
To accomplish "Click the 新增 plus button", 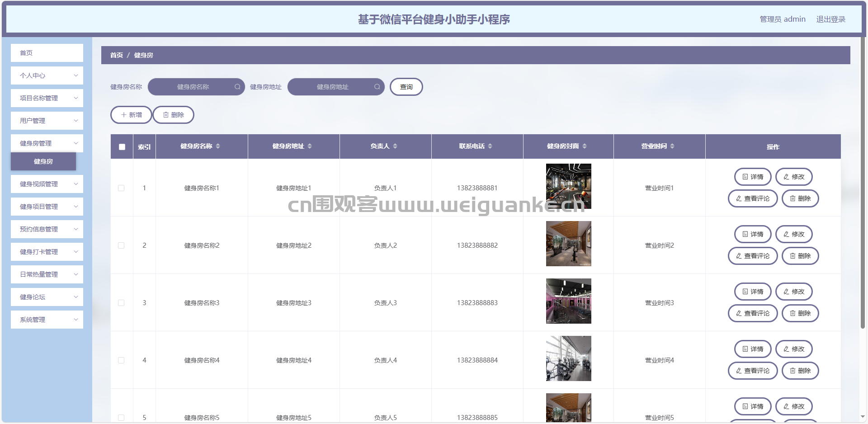I will click(x=131, y=115).
